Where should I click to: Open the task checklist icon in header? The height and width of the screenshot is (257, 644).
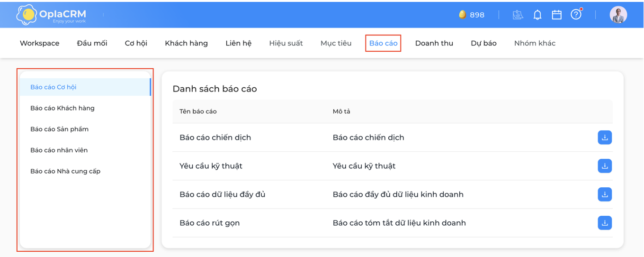pyautogui.click(x=518, y=15)
